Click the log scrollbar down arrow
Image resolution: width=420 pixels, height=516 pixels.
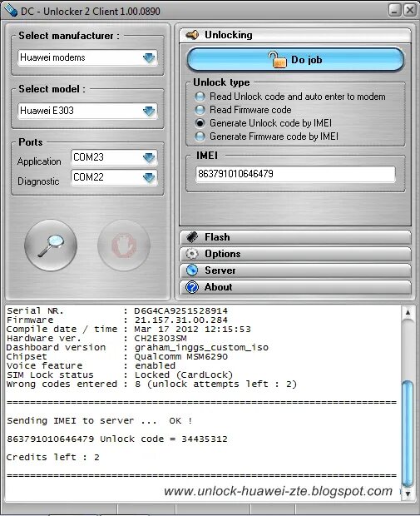pos(408,494)
